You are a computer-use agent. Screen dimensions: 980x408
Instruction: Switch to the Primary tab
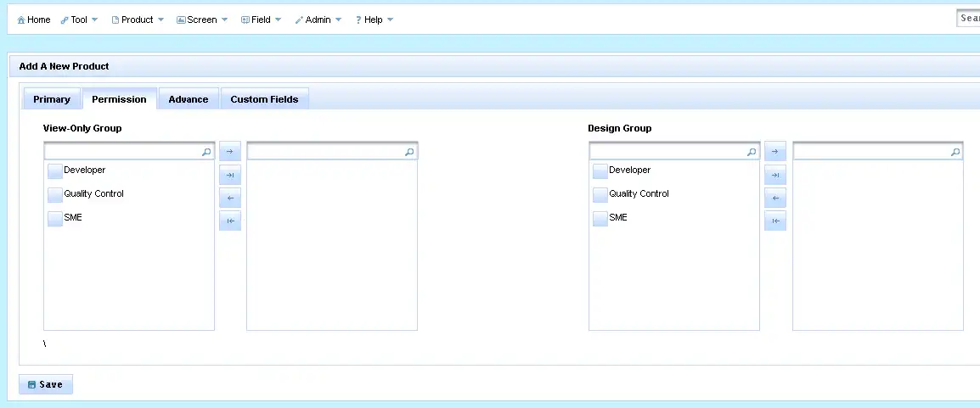(52, 99)
